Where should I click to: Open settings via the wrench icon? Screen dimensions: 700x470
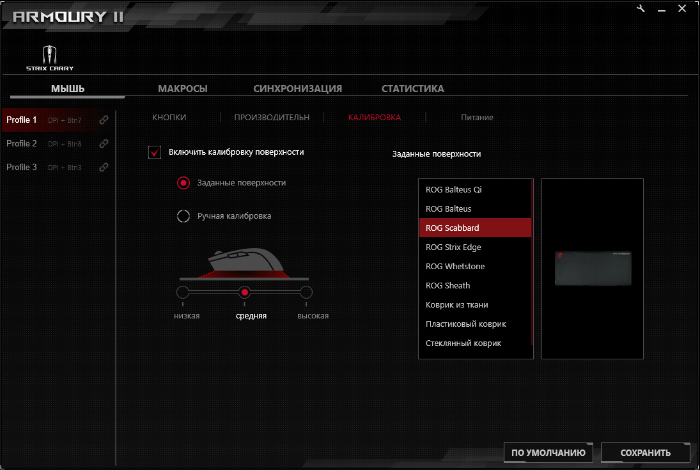641,8
